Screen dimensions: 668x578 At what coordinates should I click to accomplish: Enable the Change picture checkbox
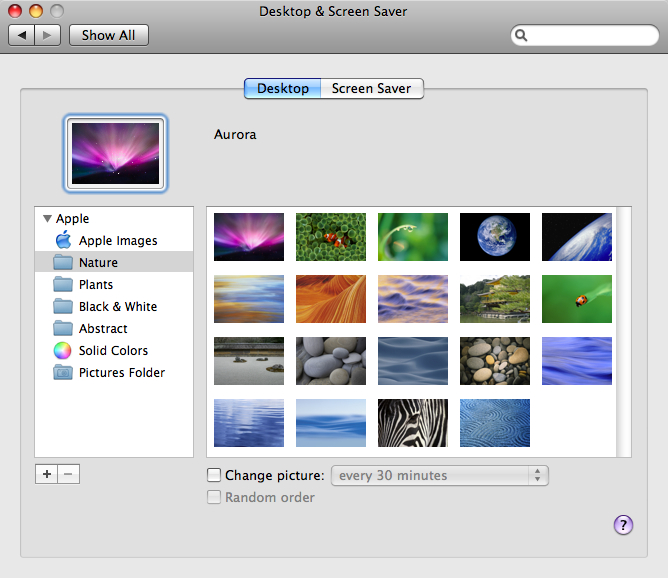coord(214,475)
